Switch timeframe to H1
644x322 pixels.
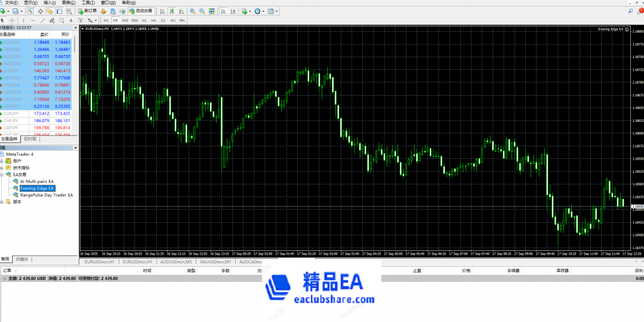click(144, 20)
